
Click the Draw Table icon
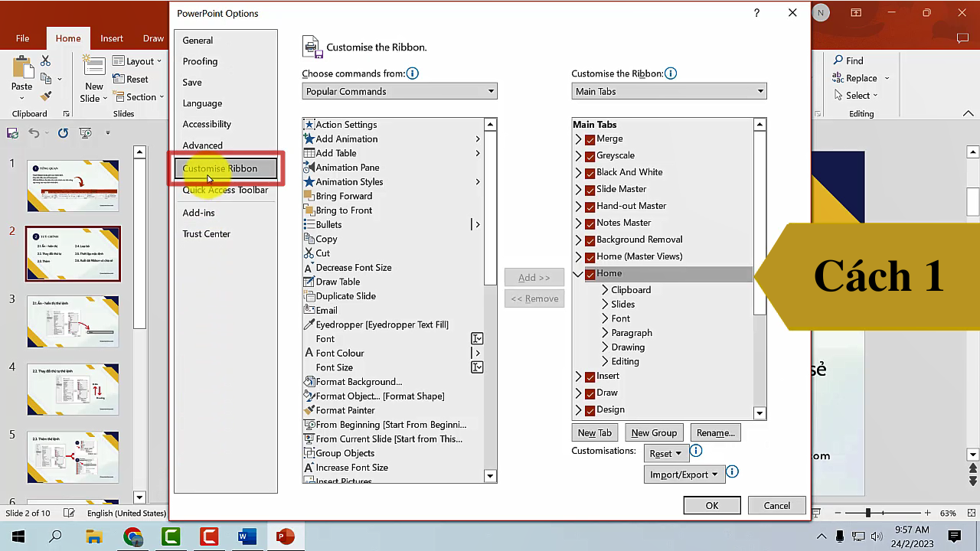coord(309,282)
